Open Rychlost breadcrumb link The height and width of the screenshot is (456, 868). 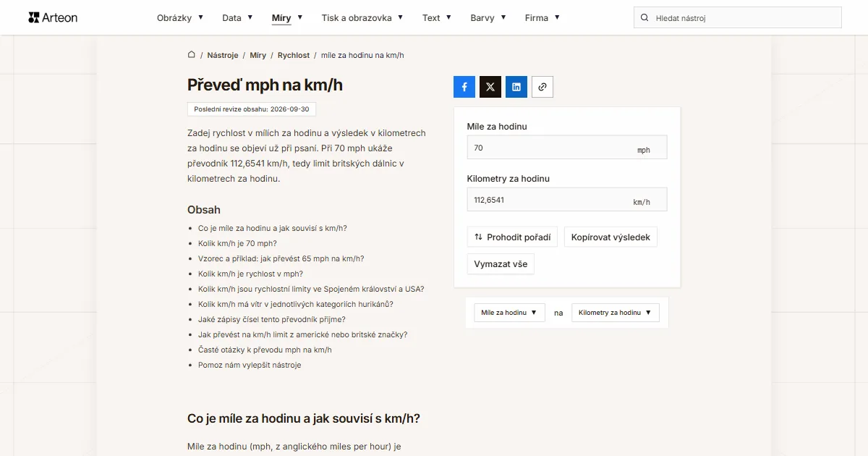pos(294,55)
